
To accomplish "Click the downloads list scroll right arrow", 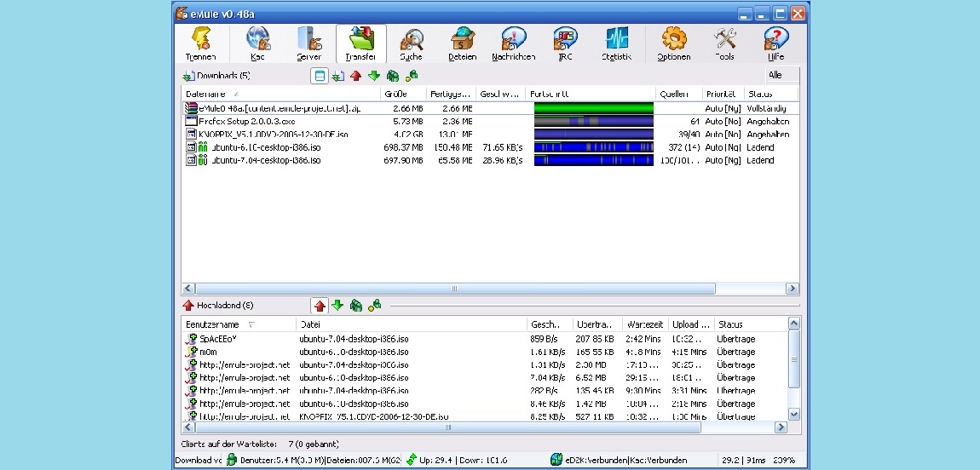I will pos(793,289).
